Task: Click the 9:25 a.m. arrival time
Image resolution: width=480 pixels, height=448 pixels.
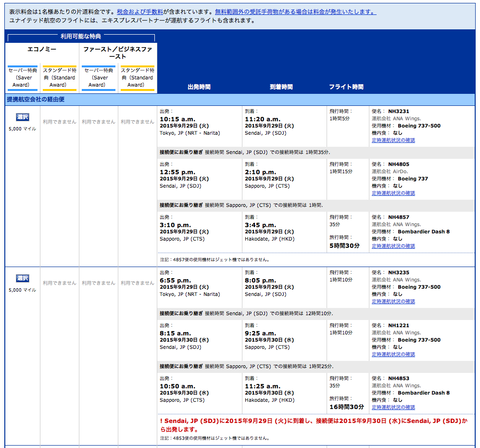Action: click(261, 333)
